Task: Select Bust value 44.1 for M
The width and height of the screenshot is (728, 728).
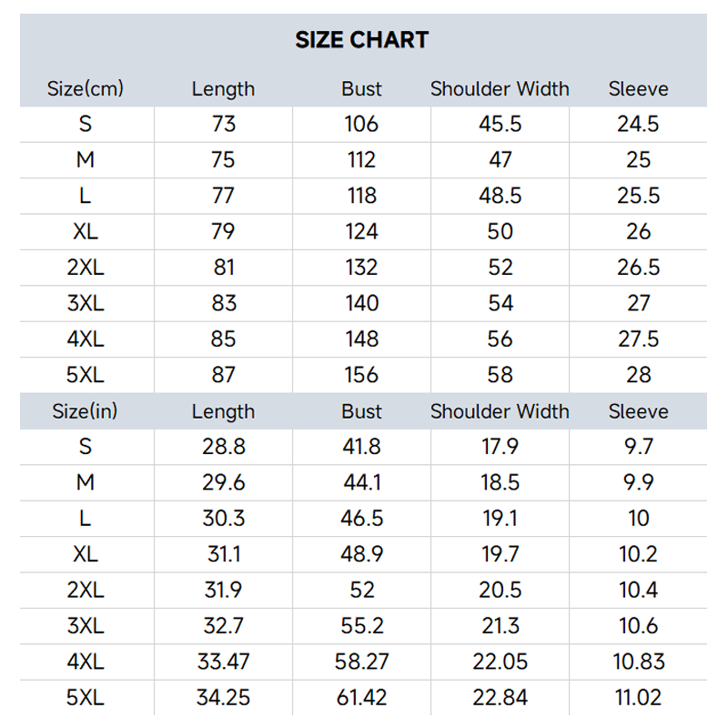Action: (361, 482)
